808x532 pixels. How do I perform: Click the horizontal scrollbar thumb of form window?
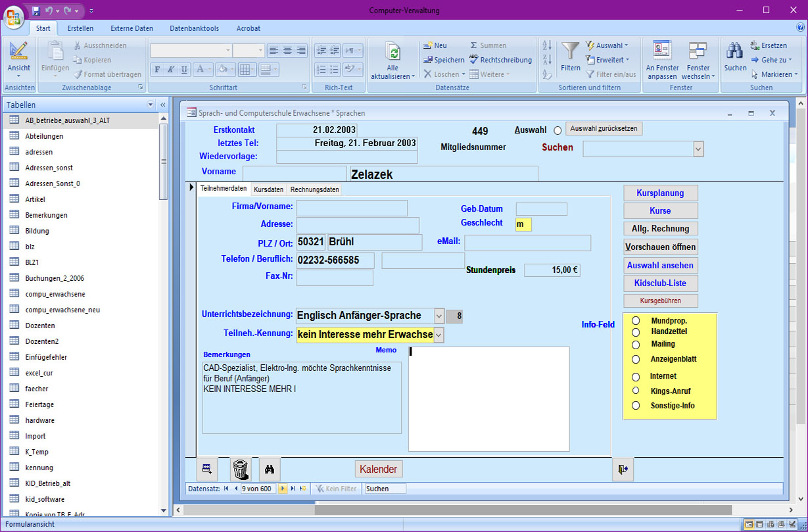tap(523, 510)
